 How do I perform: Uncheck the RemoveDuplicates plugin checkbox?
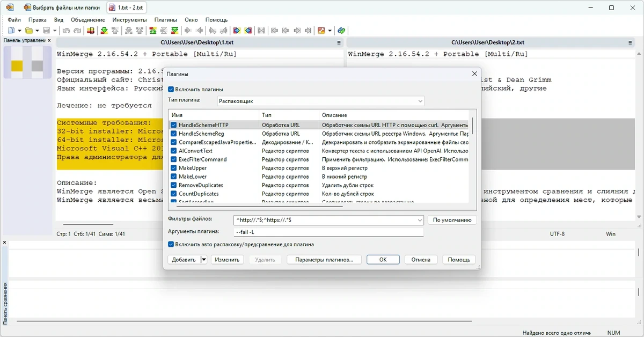pos(174,185)
